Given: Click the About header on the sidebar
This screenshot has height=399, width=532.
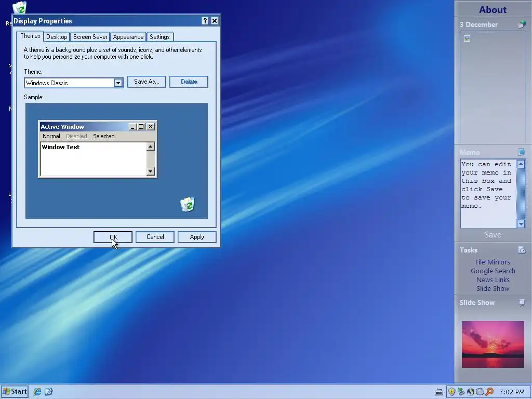Looking at the screenshot, I should click(493, 9).
